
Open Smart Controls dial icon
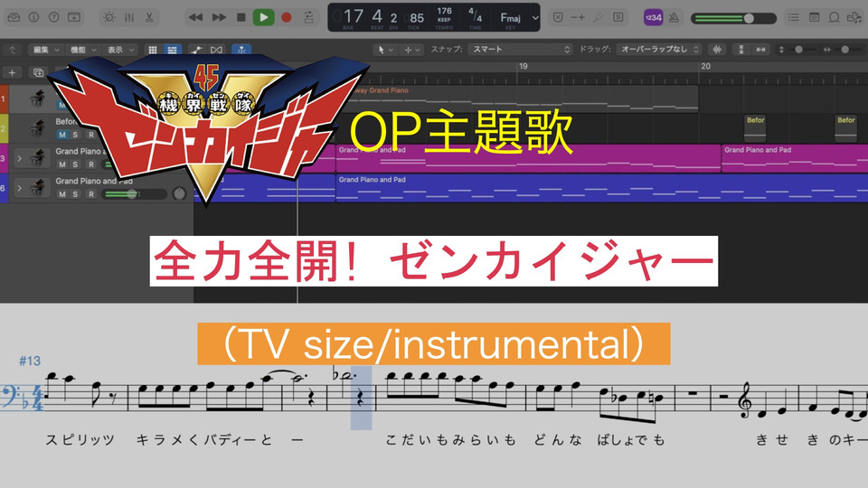click(x=109, y=17)
